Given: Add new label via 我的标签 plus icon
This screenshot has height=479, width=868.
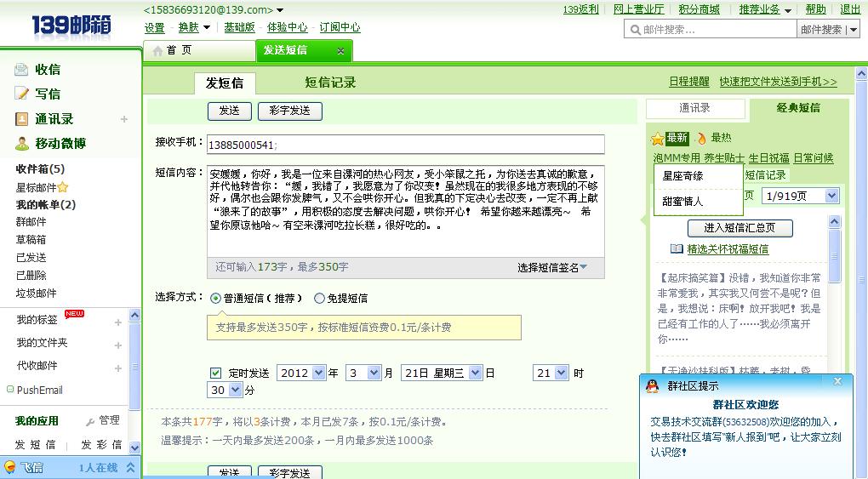Looking at the screenshot, I should point(118,322).
